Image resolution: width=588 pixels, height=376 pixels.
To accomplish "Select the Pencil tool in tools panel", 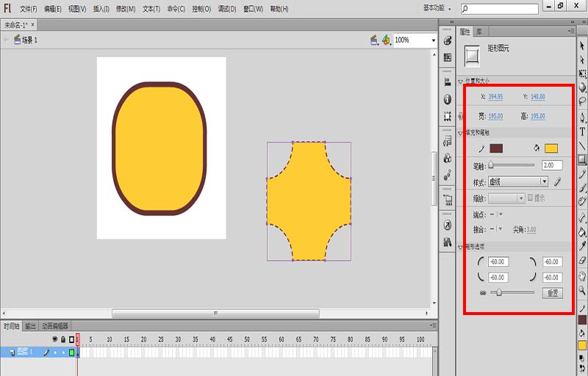I will pos(582,174).
